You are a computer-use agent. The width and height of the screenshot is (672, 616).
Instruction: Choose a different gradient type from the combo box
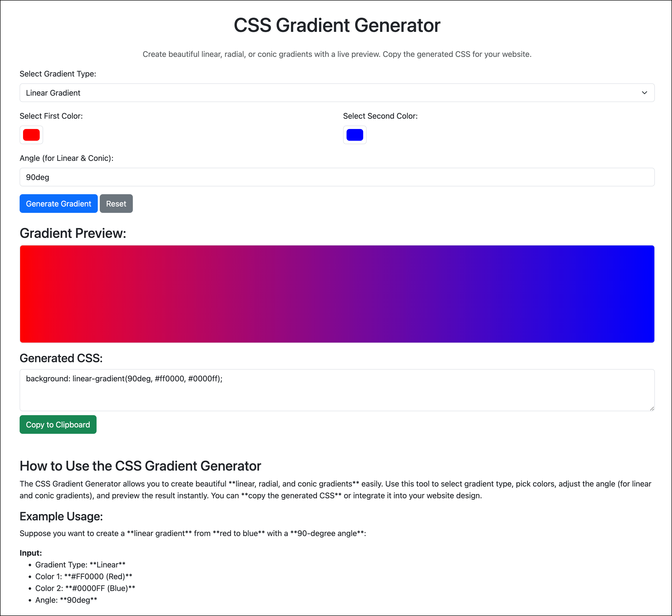(337, 93)
